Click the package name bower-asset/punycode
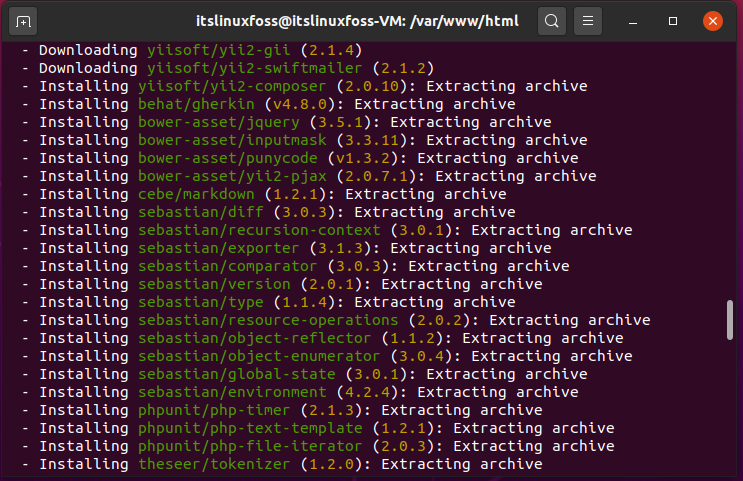The image size is (743, 481). tap(228, 158)
